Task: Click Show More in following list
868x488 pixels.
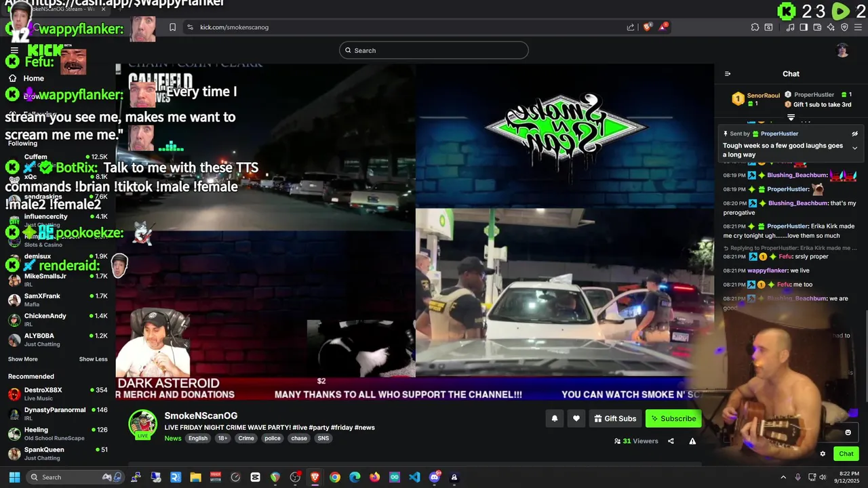Action: pyautogui.click(x=23, y=359)
